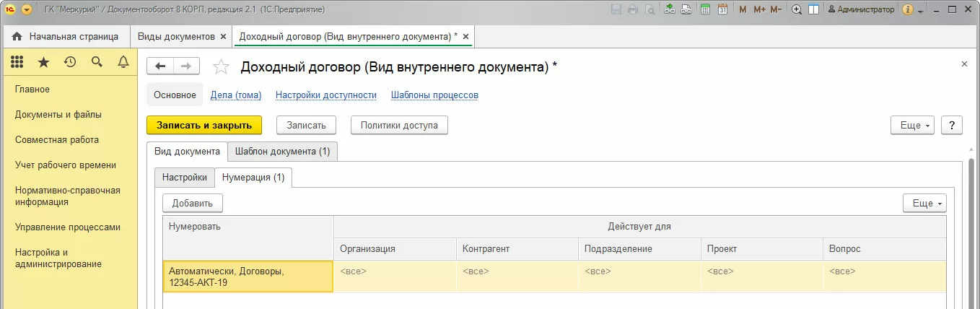Screen dimensions: 980x309
Task: Click the zoom scale magnifier icon
Action: [x=797, y=9]
